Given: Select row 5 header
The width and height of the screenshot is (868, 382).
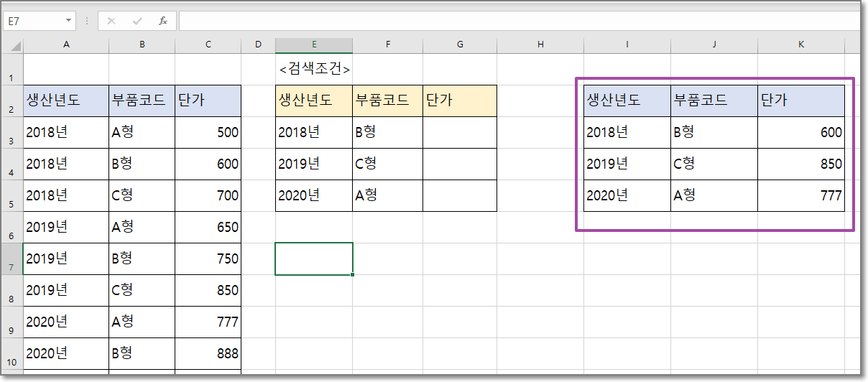Looking at the screenshot, I should pyautogui.click(x=14, y=196).
